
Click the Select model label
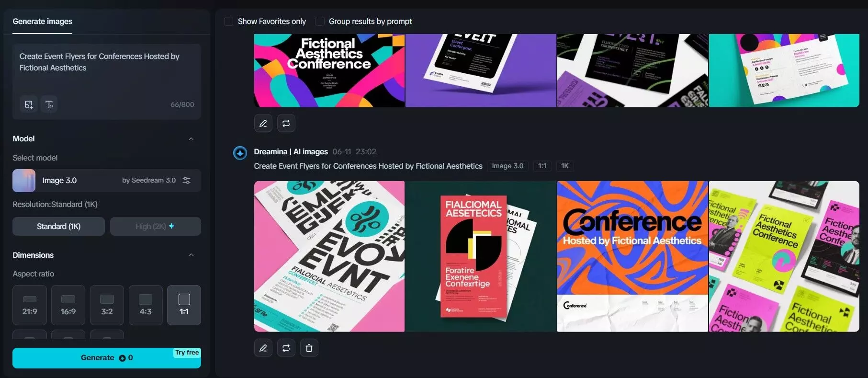[x=35, y=158]
